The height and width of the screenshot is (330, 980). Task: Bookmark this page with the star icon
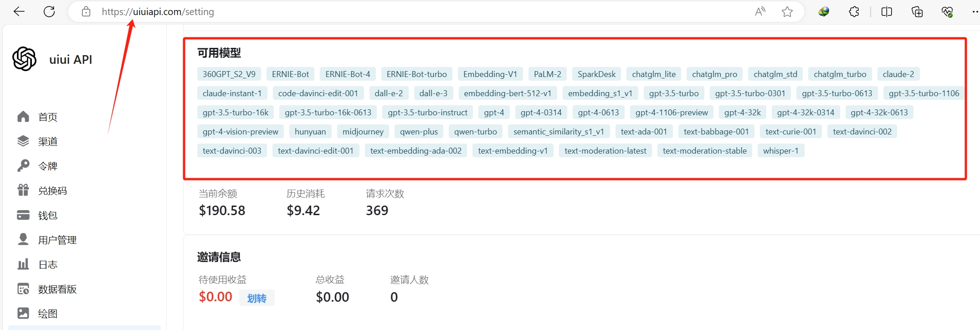click(x=787, y=12)
